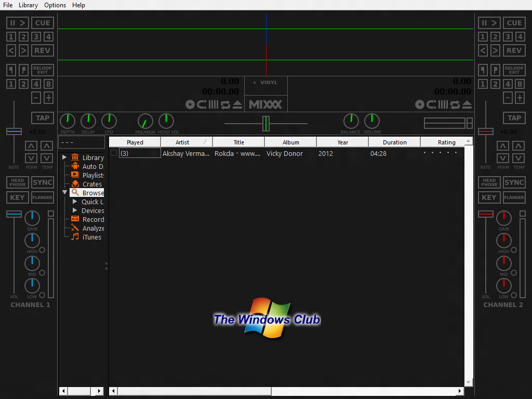Click the crossfader handle
Viewport: 532px width, 399px height.
click(x=266, y=124)
